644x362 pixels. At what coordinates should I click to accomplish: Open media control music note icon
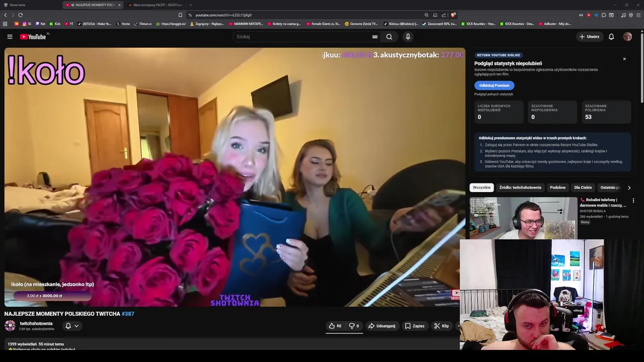click(x=623, y=15)
